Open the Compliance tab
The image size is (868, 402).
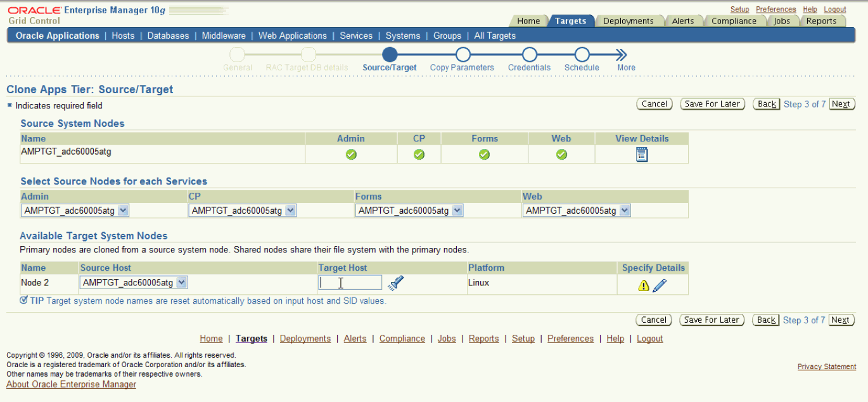734,21
